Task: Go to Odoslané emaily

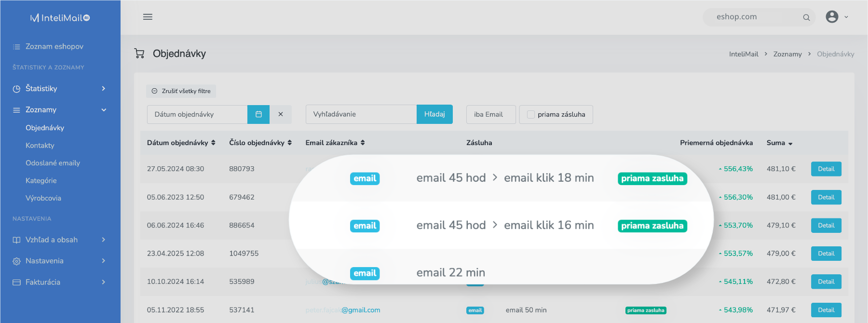Action: click(x=53, y=163)
